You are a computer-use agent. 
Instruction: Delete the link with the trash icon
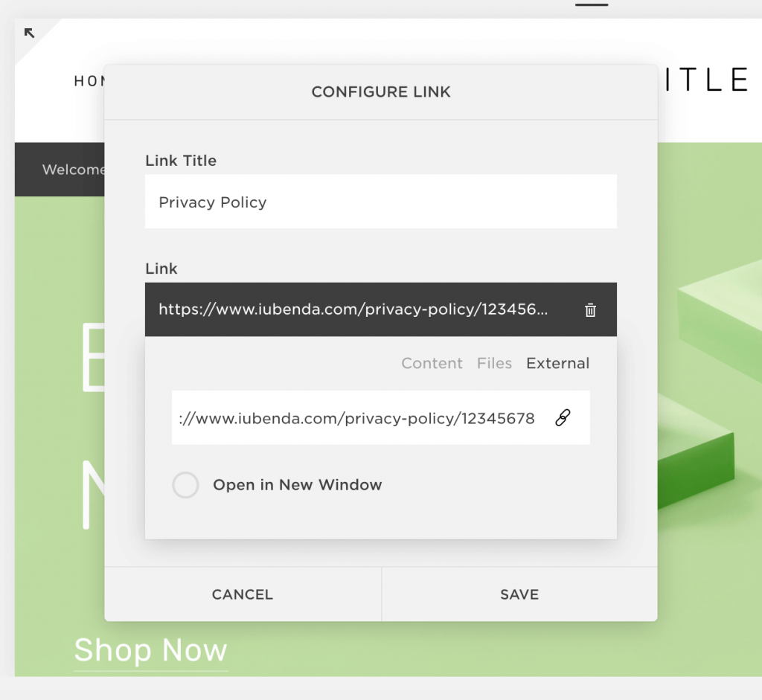point(590,310)
